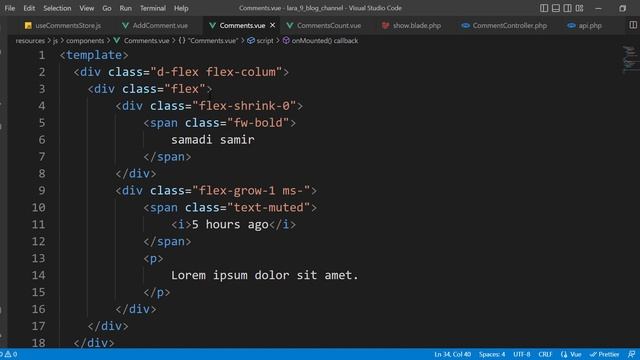Screen dimensions: 640x360
Task: Toggle the bottom panel layout icon
Action: click(556, 8)
